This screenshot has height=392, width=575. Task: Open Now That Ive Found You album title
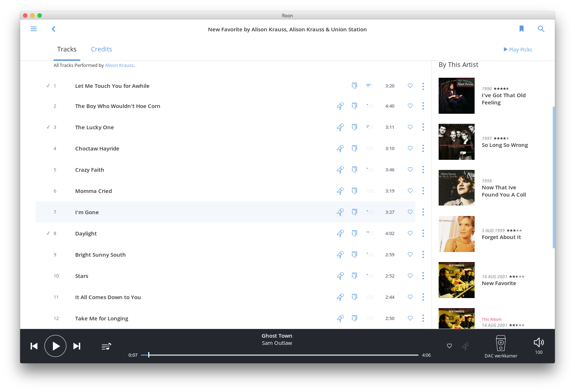pos(504,191)
